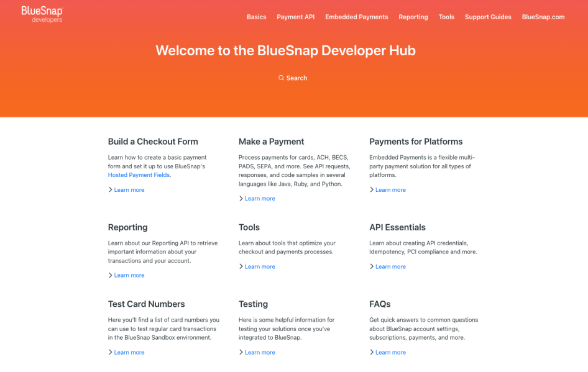The height and width of the screenshot is (372, 588).
Task: Click the Test Card Numbers heading
Action: click(x=146, y=304)
